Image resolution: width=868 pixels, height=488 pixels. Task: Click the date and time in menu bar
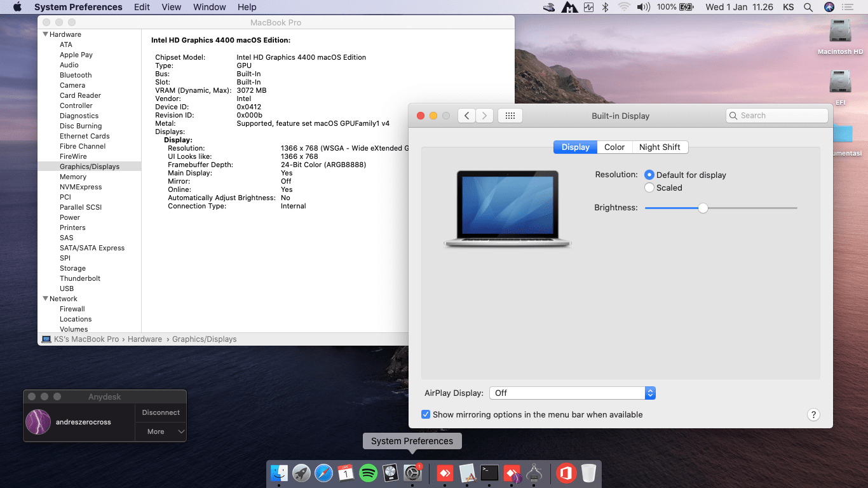(739, 7)
